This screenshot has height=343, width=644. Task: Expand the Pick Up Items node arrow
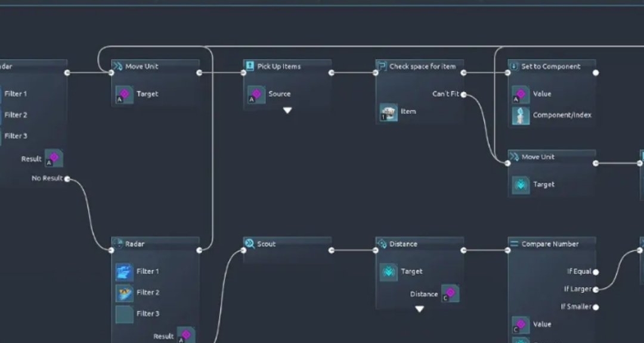(x=287, y=111)
